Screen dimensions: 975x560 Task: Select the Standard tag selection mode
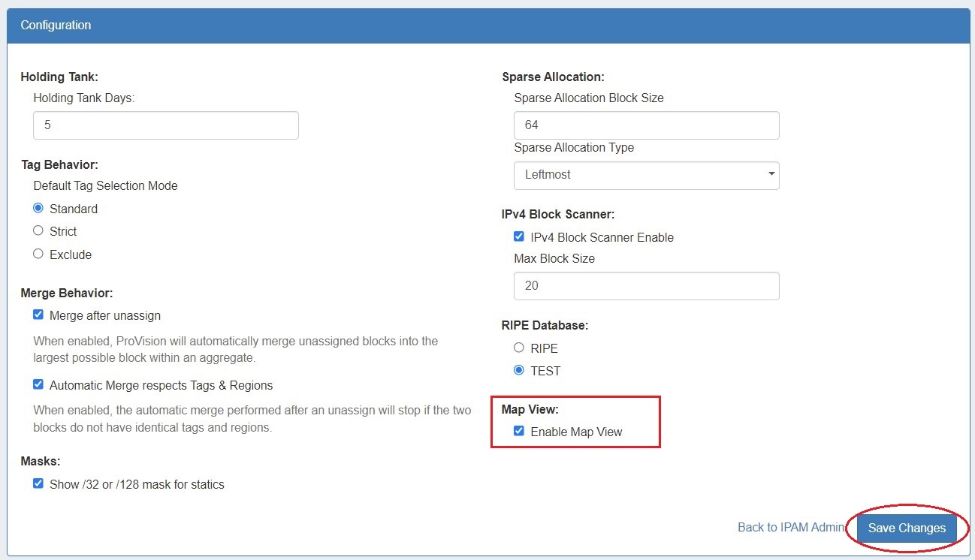(38, 208)
